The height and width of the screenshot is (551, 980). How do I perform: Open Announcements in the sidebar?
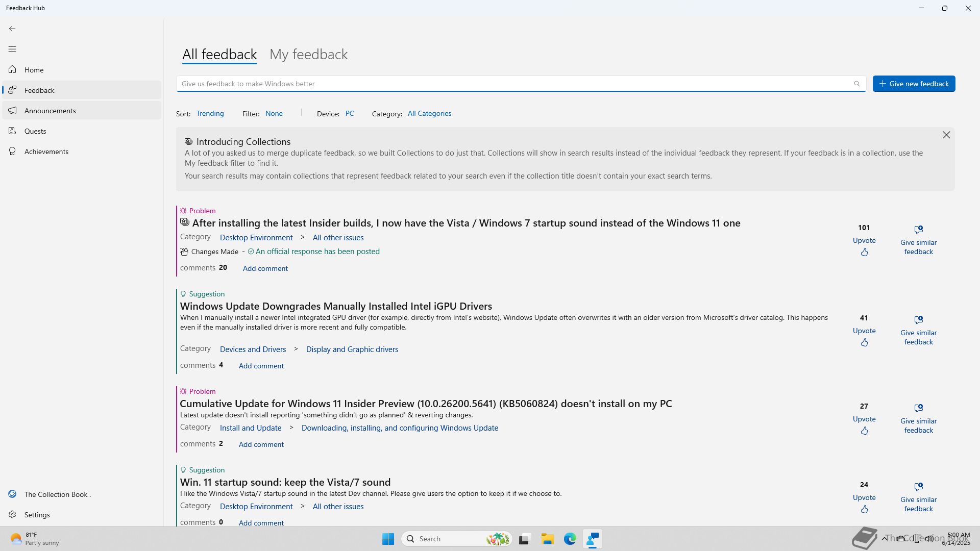click(50, 111)
